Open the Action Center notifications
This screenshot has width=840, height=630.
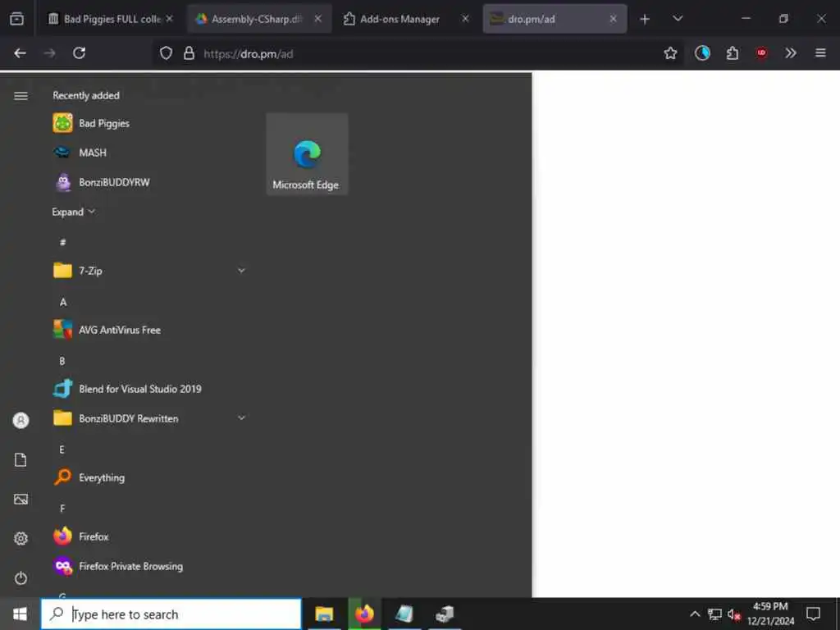click(813, 614)
